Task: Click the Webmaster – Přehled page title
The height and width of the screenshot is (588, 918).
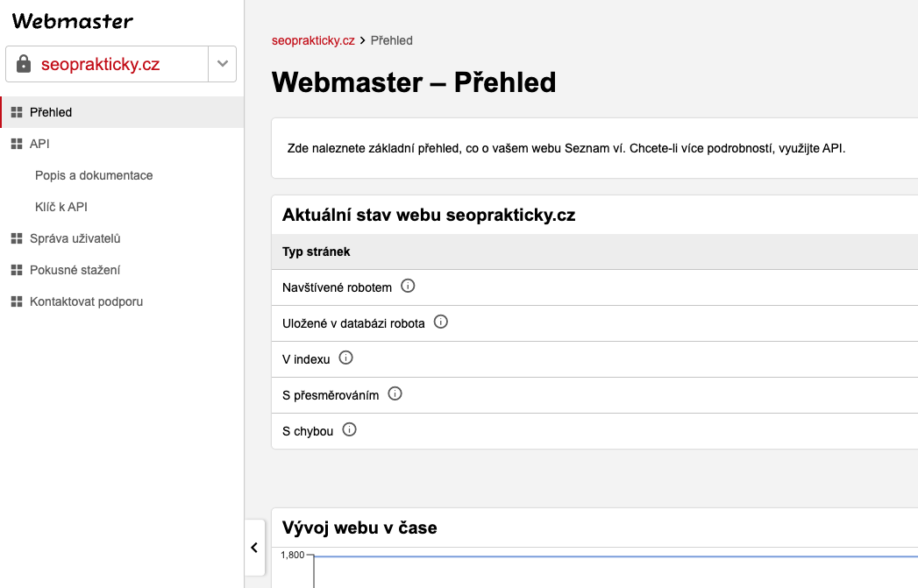Action: click(x=414, y=81)
